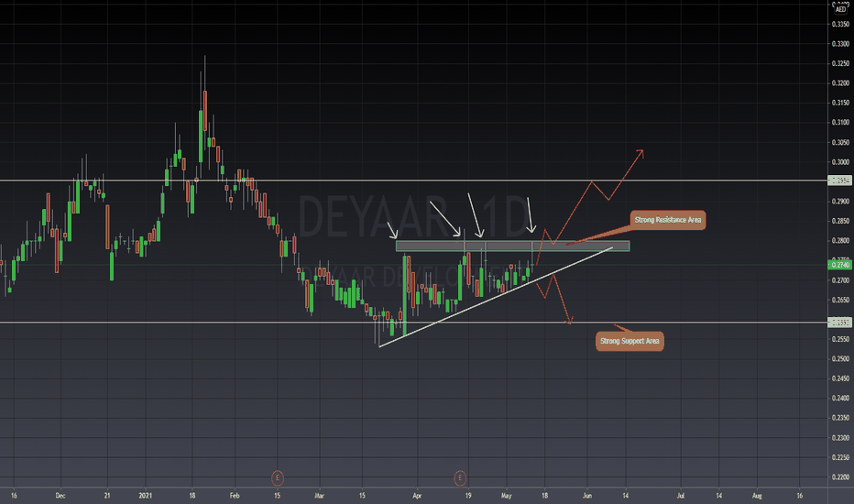Click the 0.2300 price scale label
The width and height of the screenshot is (854, 504).
(x=840, y=438)
